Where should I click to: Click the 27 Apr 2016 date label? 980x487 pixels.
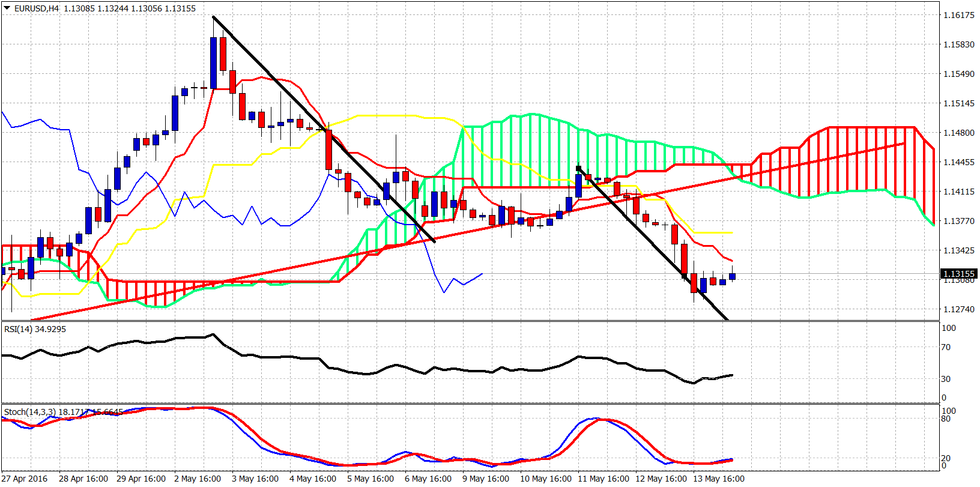(25, 479)
